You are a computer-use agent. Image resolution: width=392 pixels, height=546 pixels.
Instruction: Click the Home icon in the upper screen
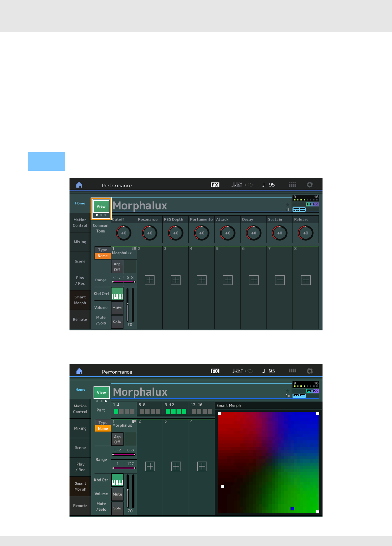(x=79, y=185)
